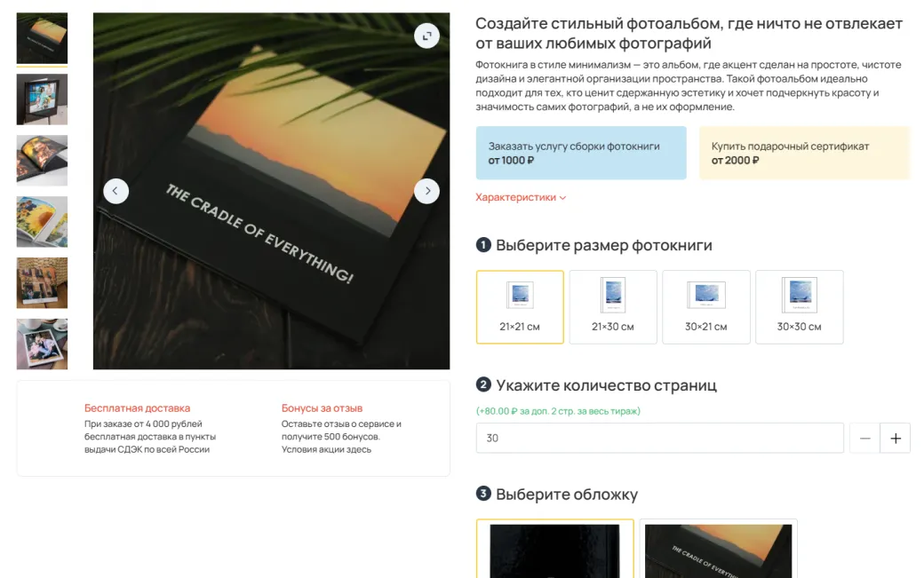Increase page count with plus button
924x578 pixels.
click(896, 438)
